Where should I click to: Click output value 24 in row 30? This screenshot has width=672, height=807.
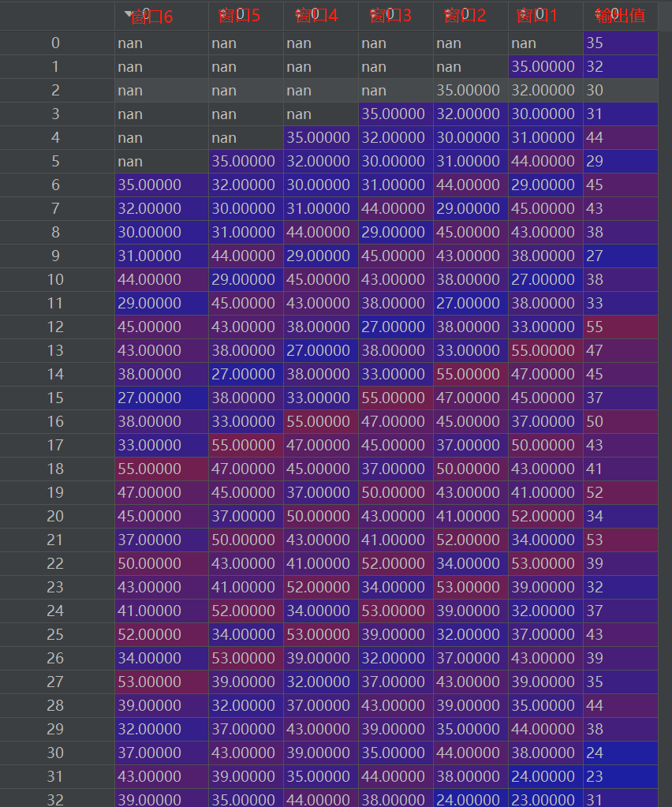pos(621,753)
